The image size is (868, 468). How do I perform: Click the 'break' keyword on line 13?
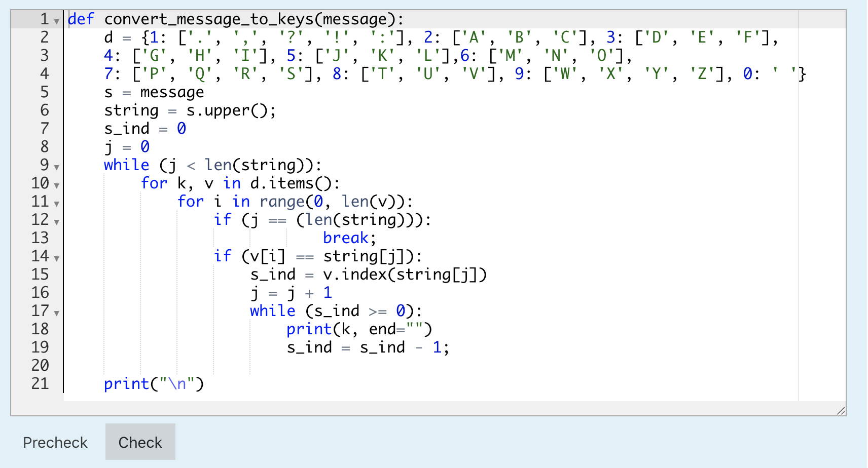click(346, 238)
